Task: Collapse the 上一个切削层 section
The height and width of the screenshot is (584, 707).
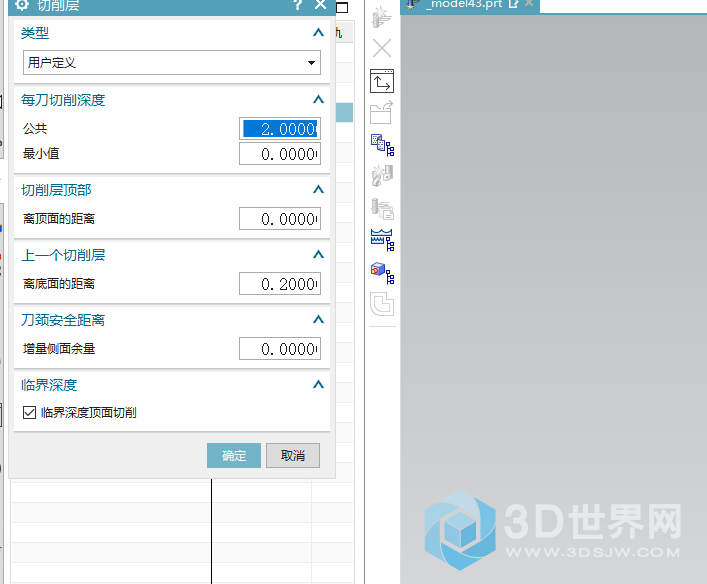Action: [318, 254]
